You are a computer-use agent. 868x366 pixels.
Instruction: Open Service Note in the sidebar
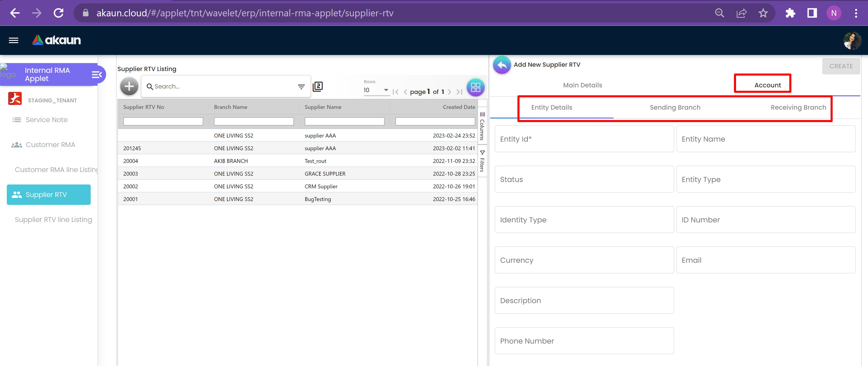(46, 120)
